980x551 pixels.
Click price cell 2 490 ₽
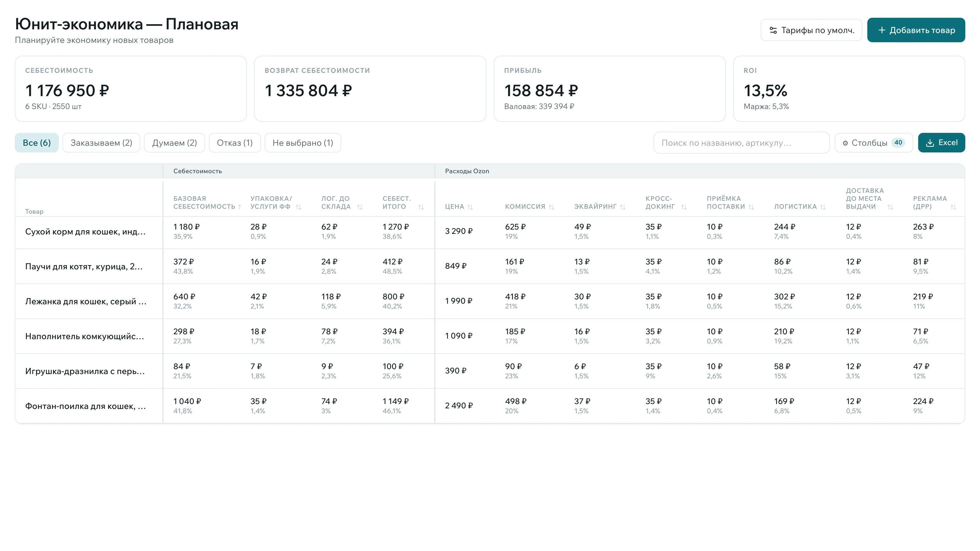pos(459,406)
